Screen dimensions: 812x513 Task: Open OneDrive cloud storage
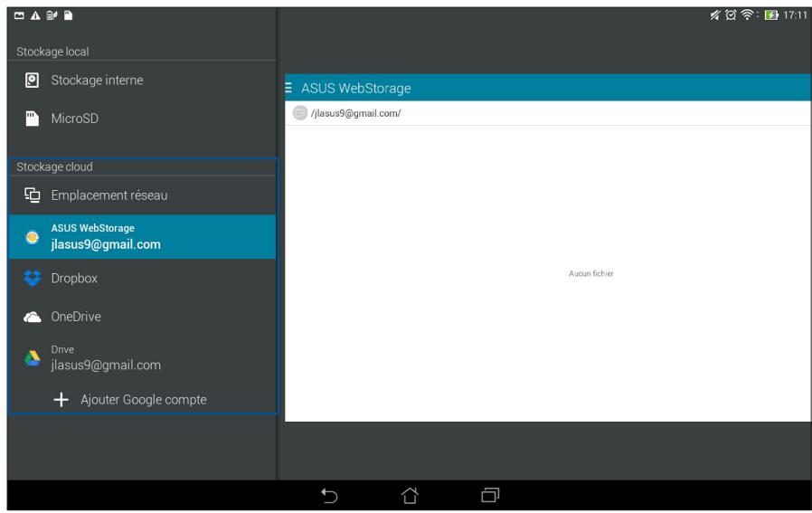point(141,317)
